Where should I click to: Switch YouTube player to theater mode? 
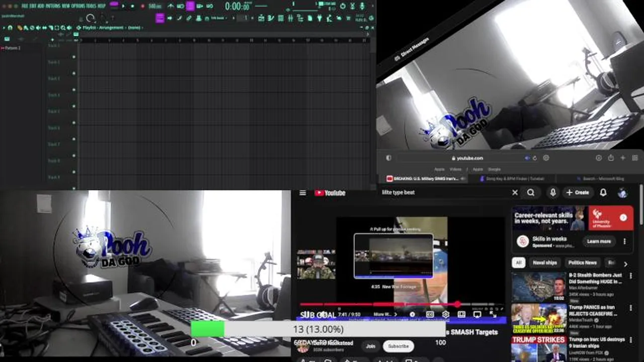pyautogui.click(x=461, y=314)
